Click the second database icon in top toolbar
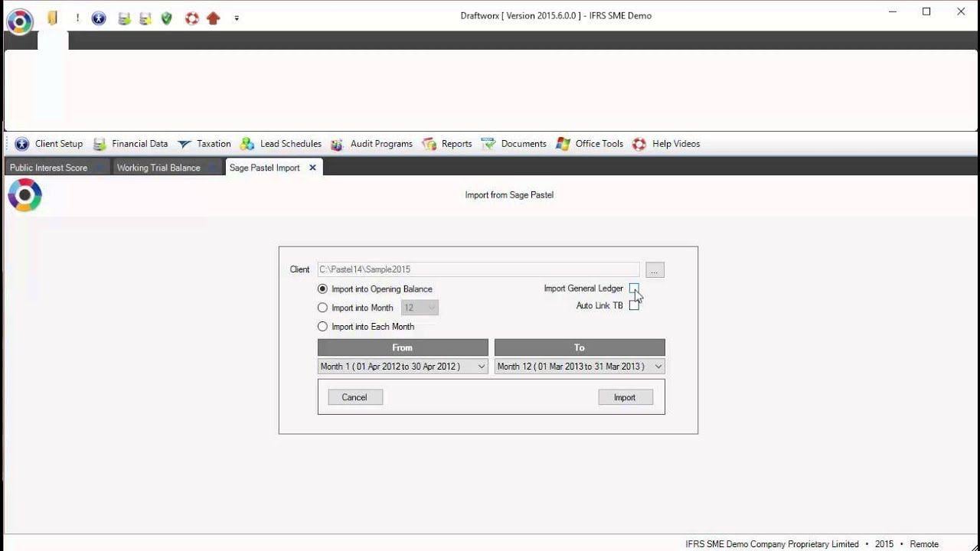This screenshot has height=551, width=980. 145,18
